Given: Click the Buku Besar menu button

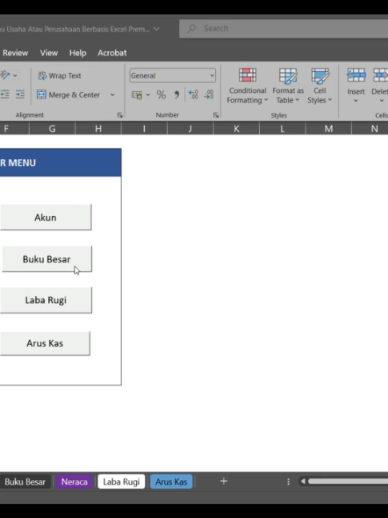Looking at the screenshot, I should [47, 259].
